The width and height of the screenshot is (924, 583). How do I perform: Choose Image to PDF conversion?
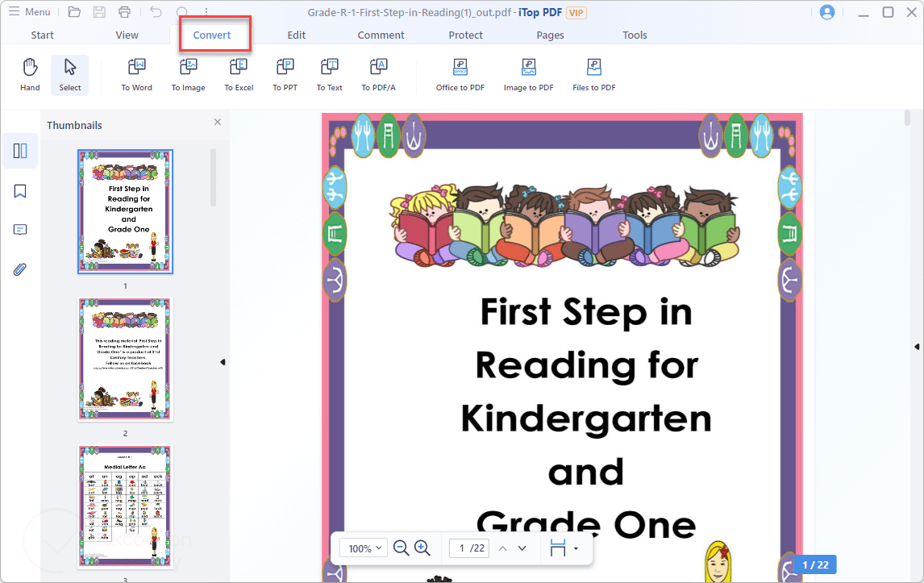coord(529,75)
